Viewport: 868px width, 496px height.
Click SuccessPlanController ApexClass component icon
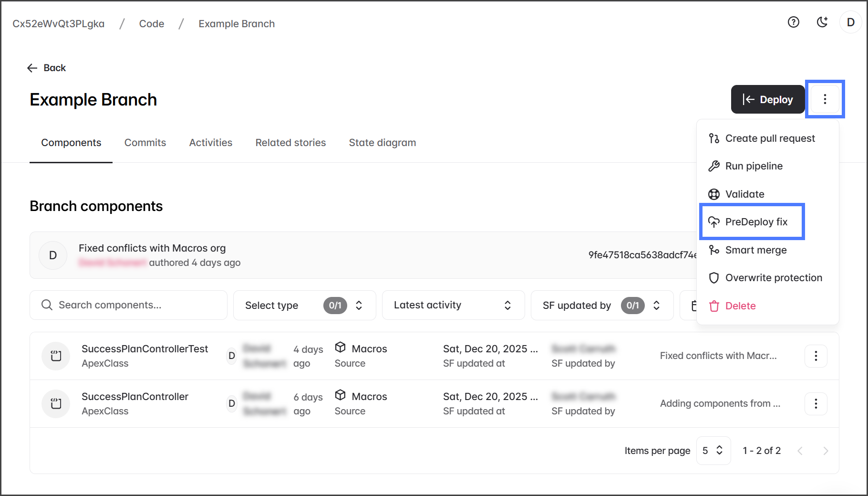point(56,404)
